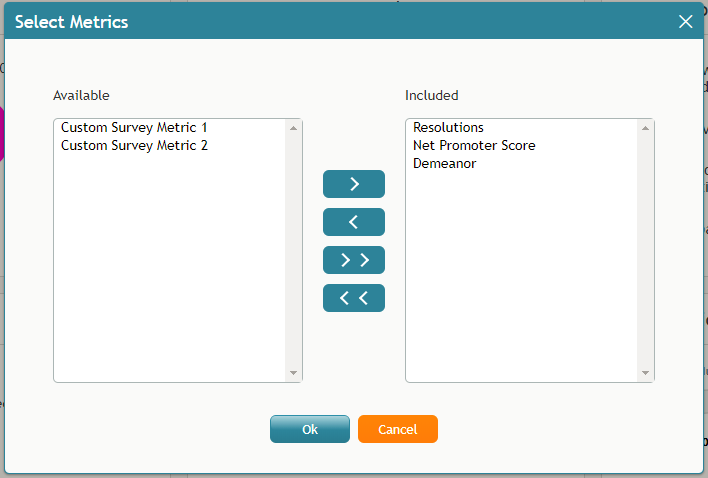Click the Included list scrollbar track
The width and height of the screenshot is (708, 478).
[645, 250]
